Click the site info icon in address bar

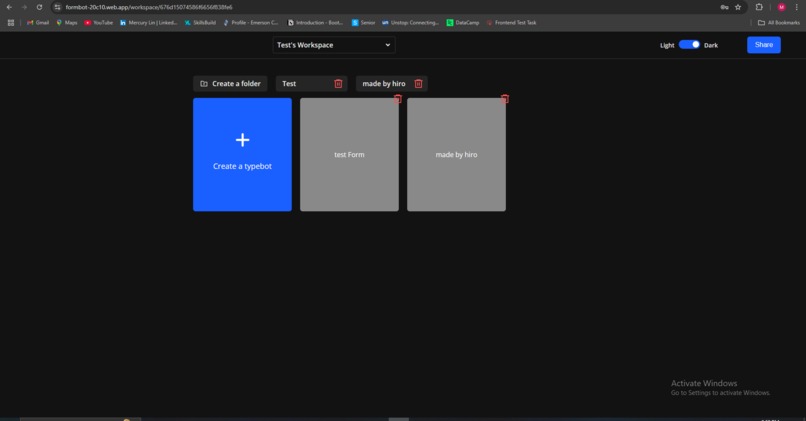(57, 7)
